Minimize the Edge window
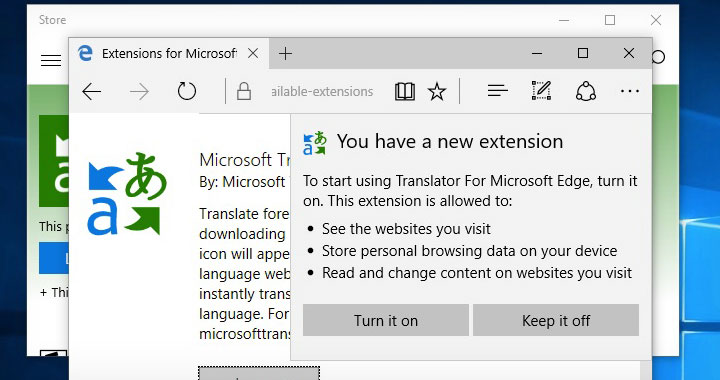 (x=537, y=54)
